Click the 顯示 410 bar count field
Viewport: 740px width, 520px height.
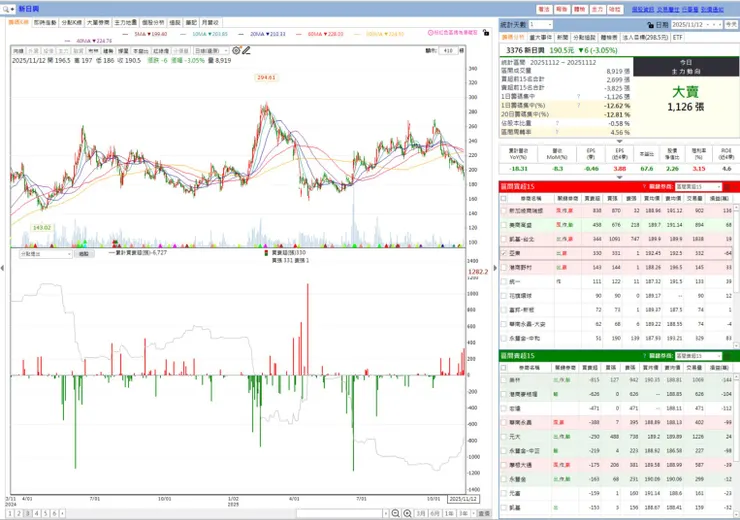pos(448,50)
